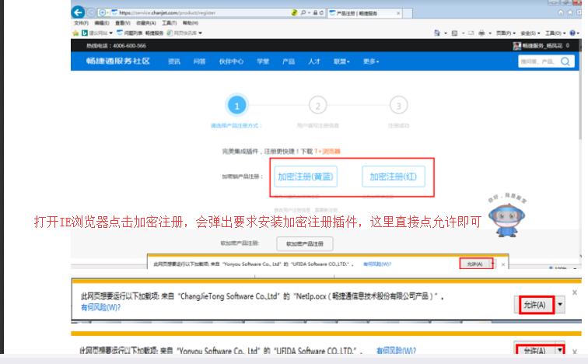Open the 产品 navigation menu item
588x364 pixels.
tap(288, 61)
